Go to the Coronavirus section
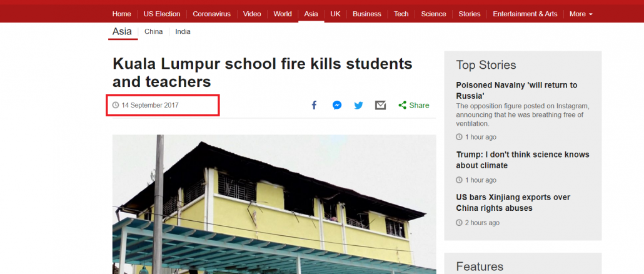The image size is (644, 274). pos(211,14)
